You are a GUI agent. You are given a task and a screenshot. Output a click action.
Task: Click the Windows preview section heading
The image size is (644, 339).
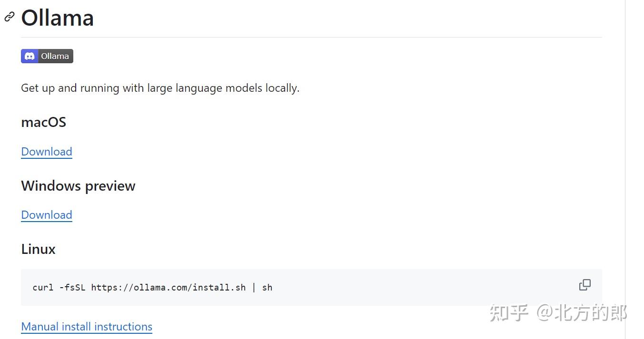point(78,185)
